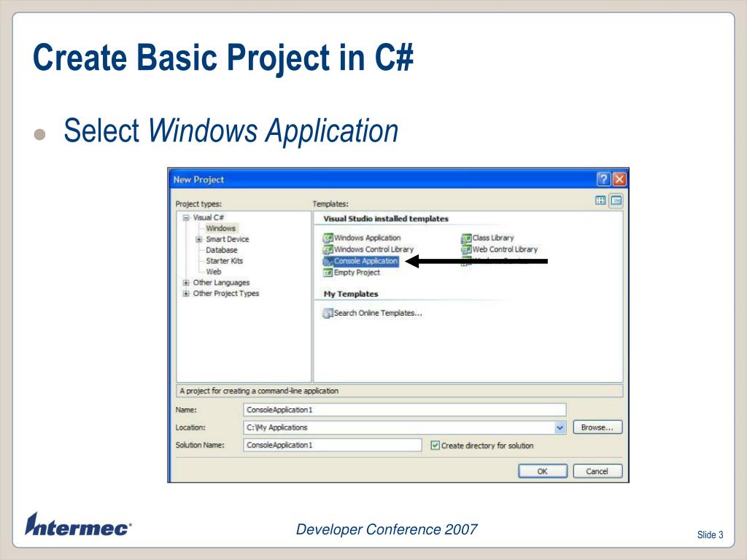Select the Web Control Library template icon
747x560 pixels.
[466, 249]
